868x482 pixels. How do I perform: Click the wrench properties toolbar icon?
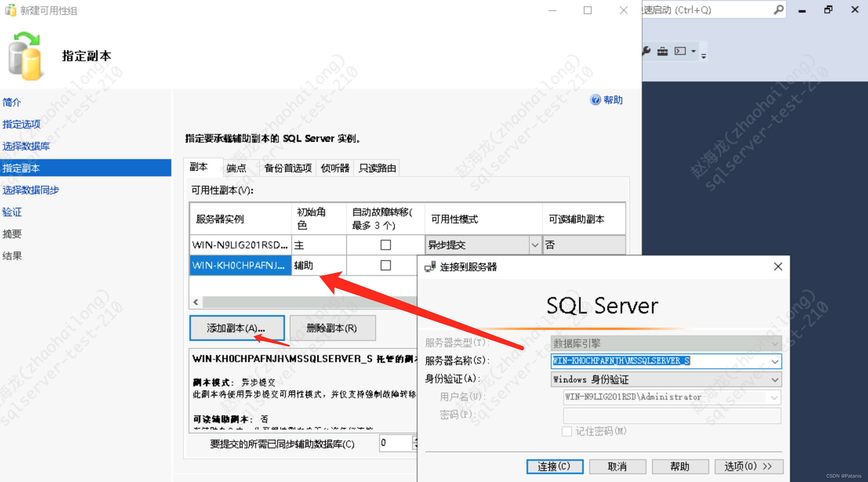(646, 51)
